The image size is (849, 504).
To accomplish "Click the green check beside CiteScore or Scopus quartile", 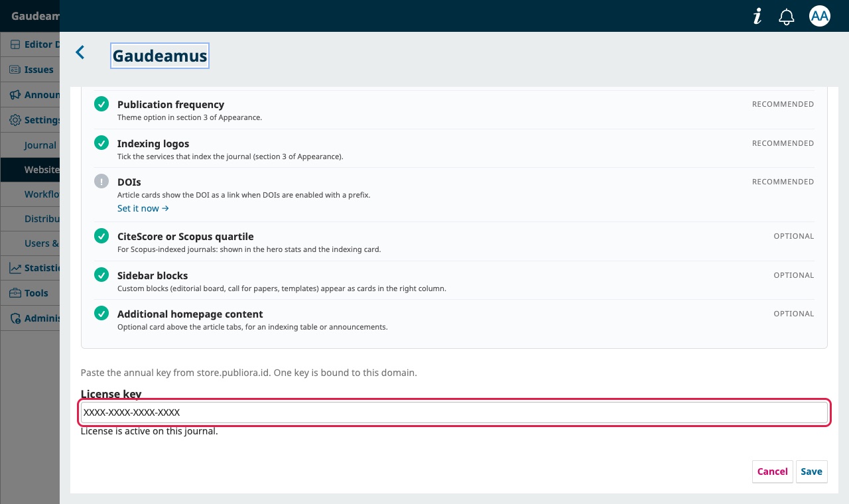I will (x=101, y=235).
